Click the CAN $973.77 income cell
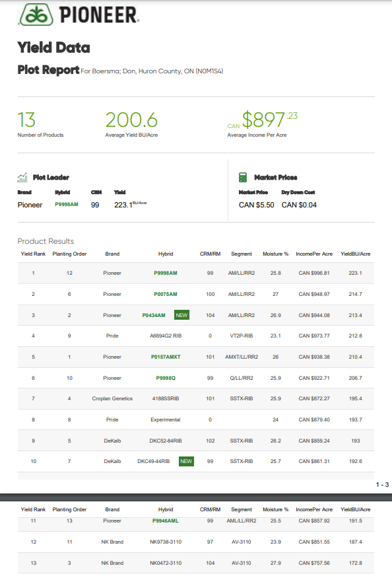This screenshot has height=580, width=392. tap(314, 336)
